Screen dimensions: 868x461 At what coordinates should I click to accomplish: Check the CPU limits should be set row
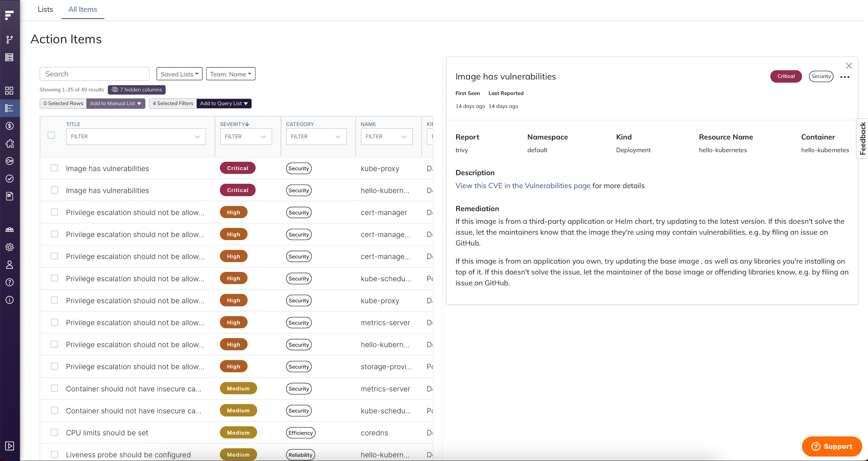click(55, 432)
